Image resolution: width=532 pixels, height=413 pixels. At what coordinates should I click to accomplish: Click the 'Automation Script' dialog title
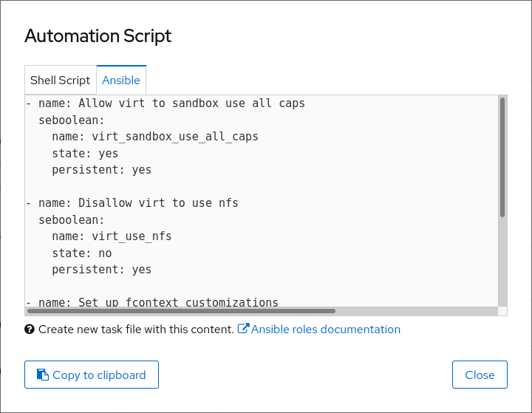(x=98, y=36)
